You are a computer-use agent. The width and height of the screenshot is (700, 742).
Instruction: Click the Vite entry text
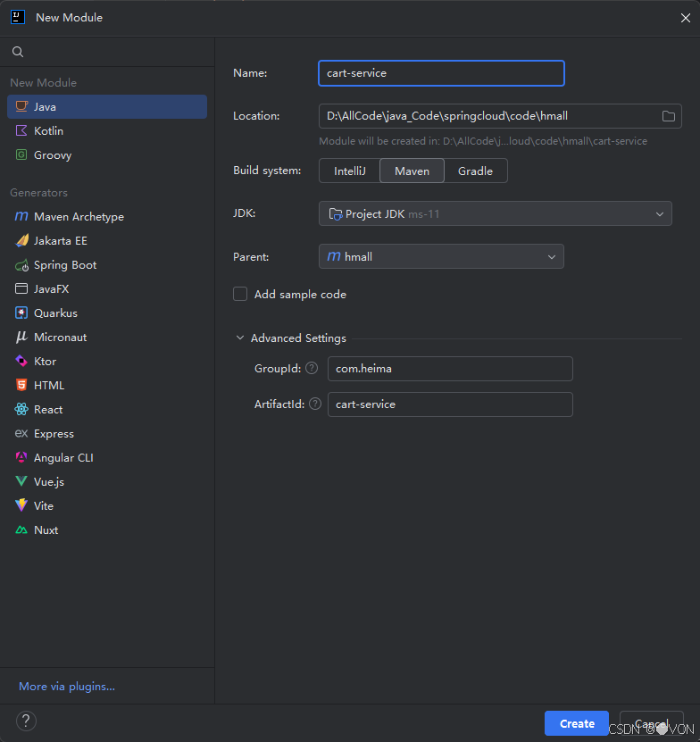coord(44,506)
